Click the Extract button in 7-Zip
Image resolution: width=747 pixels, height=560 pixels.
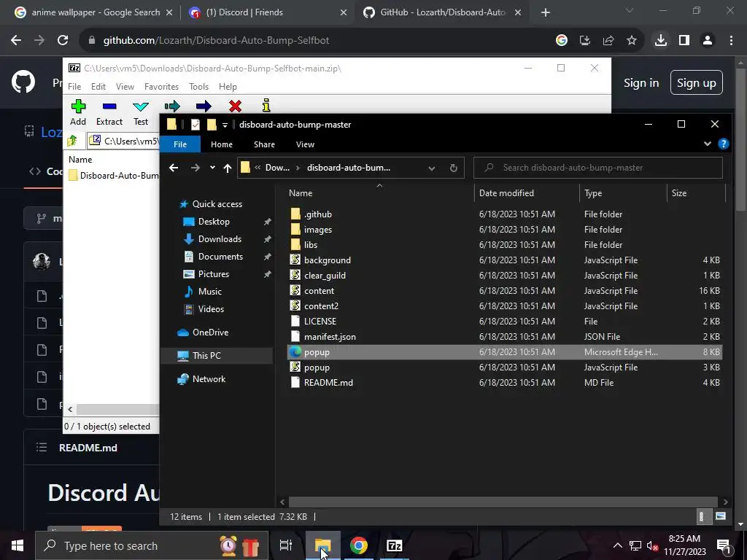[109, 112]
